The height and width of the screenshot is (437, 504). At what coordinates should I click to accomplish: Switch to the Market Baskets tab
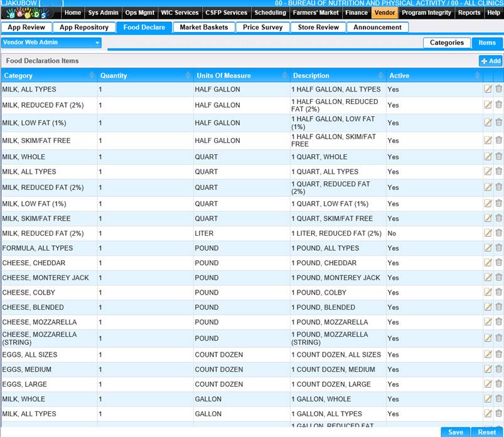(204, 28)
